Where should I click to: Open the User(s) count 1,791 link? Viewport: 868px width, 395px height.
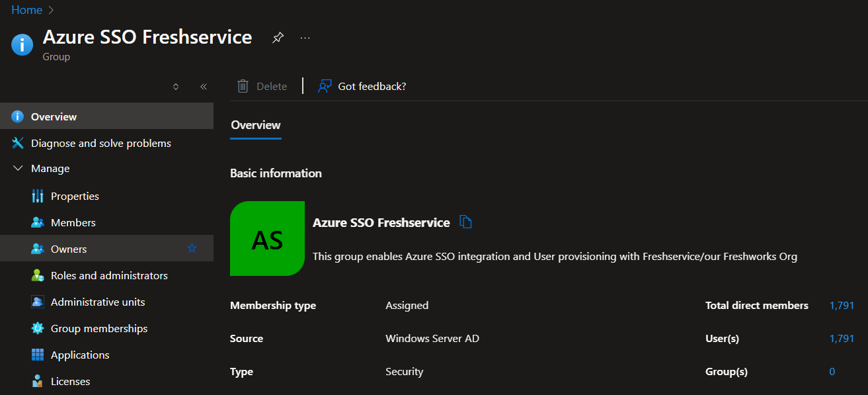[x=842, y=338]
